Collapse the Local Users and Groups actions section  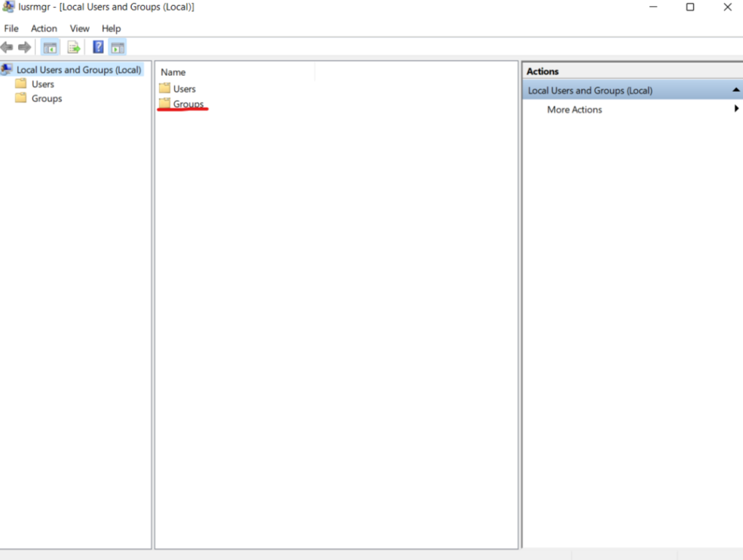coord(736,90)
